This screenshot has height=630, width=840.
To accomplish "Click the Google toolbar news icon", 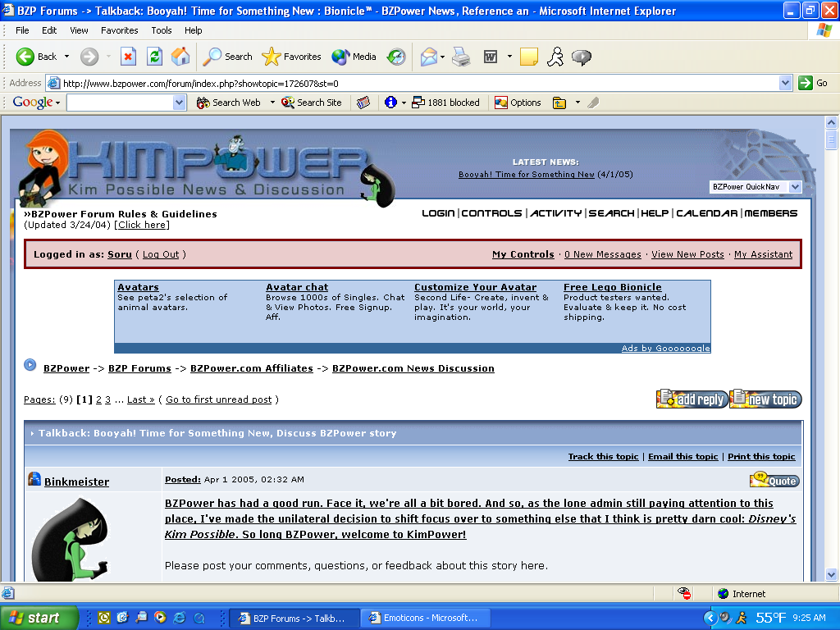I will (x=363, y=103).
